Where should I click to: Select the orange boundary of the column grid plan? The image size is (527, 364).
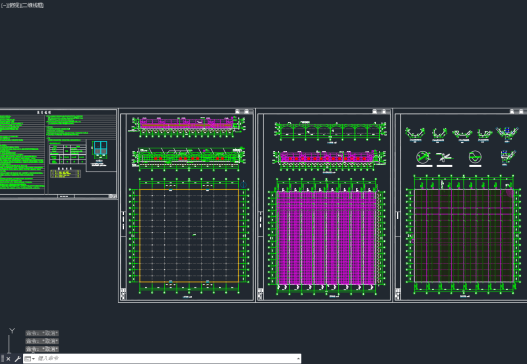coord(189,236)
